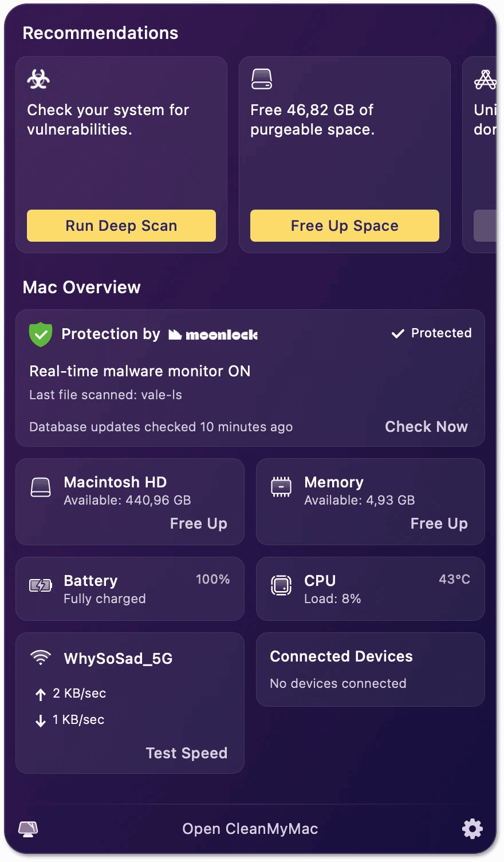Start Test Speed for WhySoSad_5G network

[186, 753]
